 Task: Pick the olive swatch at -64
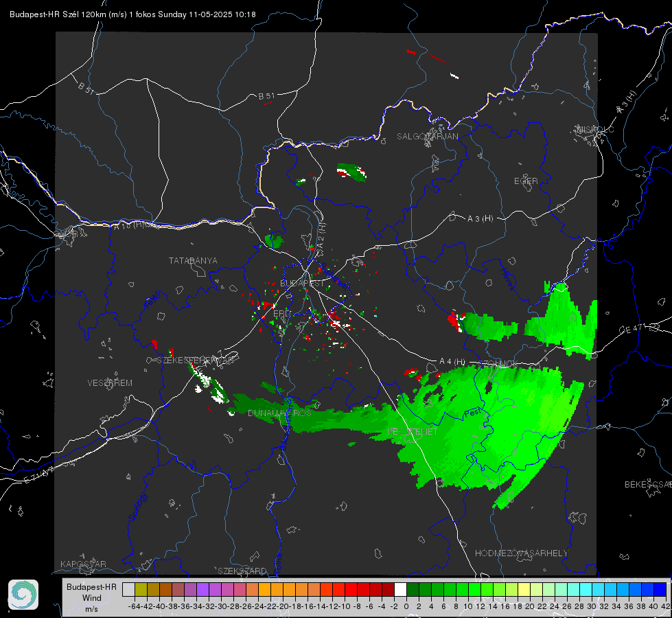click(141, 589)
